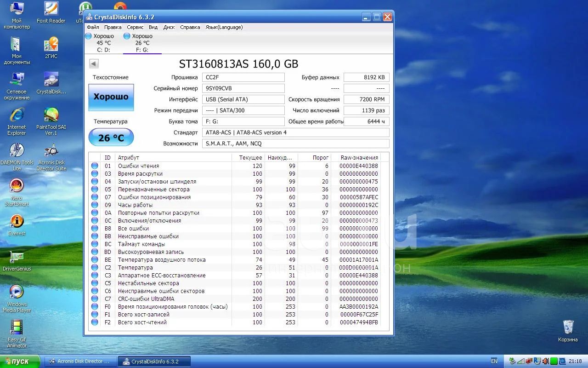
Task: Open the Правка menu
Action: [x=113, y=27]
